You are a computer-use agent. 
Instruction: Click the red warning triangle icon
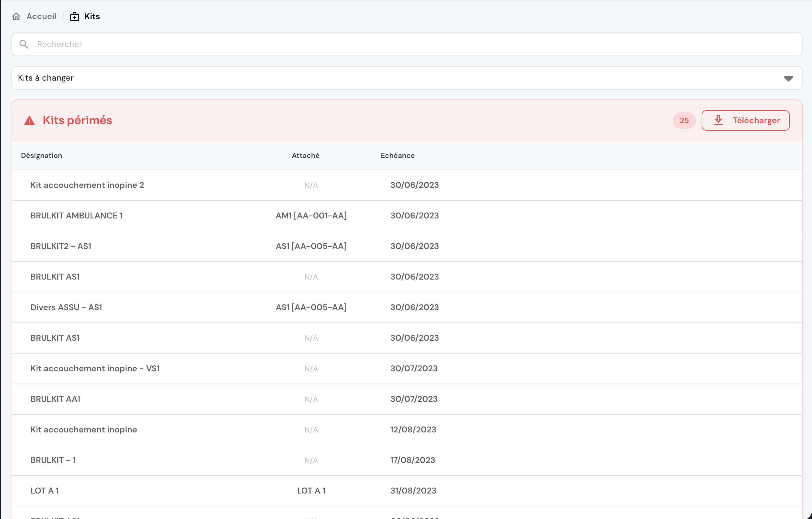29,121
